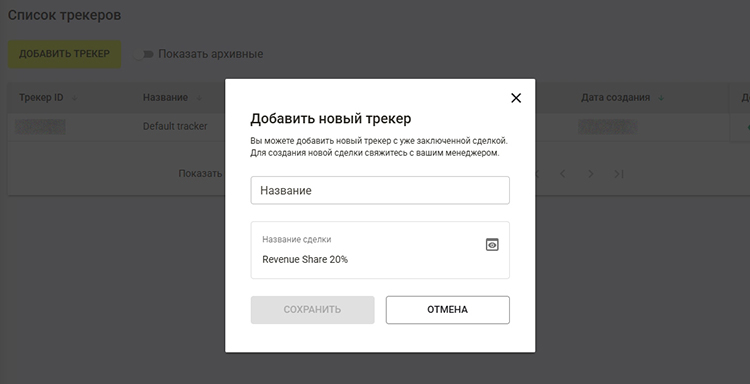This screenshot has width=750, height=384.
Task: Click the Список трекеров heading
Action: coord(65,15)
